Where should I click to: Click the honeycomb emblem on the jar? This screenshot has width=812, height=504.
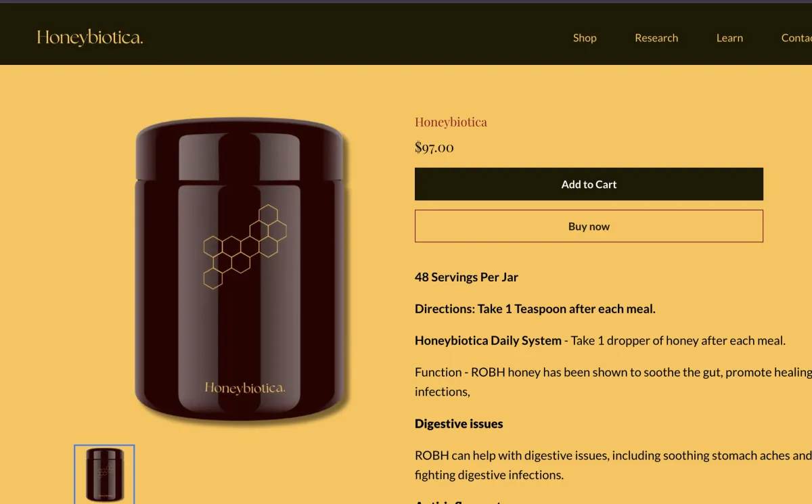(245, 246)
